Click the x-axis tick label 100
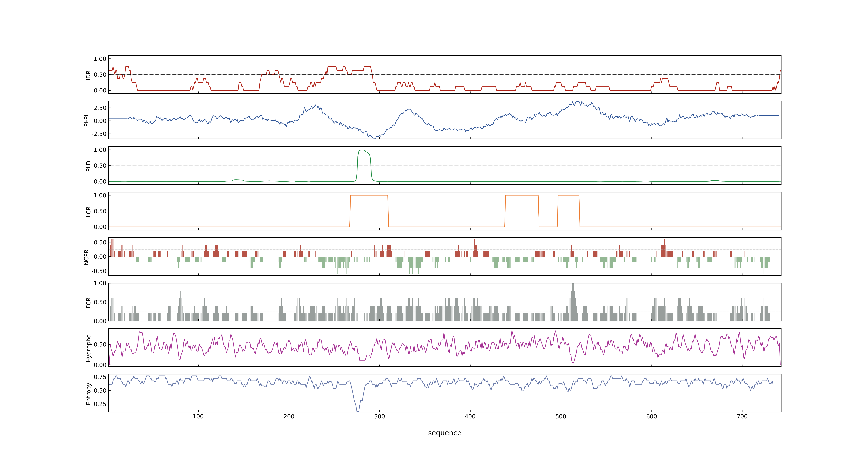Image resolution: width=868 pixels, height=463 pixels. pyautogui.click(x=198, y=416)
